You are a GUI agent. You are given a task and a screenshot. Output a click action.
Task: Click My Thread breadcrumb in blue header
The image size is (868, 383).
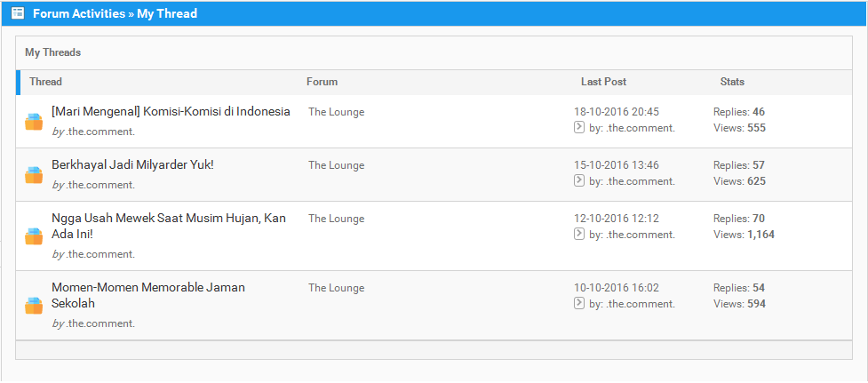click(x=167, y=14)
